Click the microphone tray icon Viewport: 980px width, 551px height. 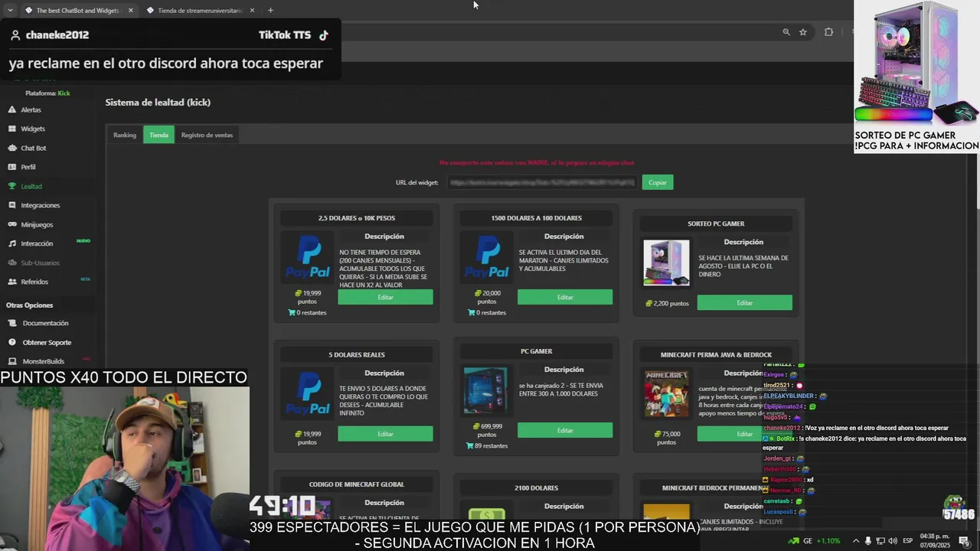tap(868, 541)
